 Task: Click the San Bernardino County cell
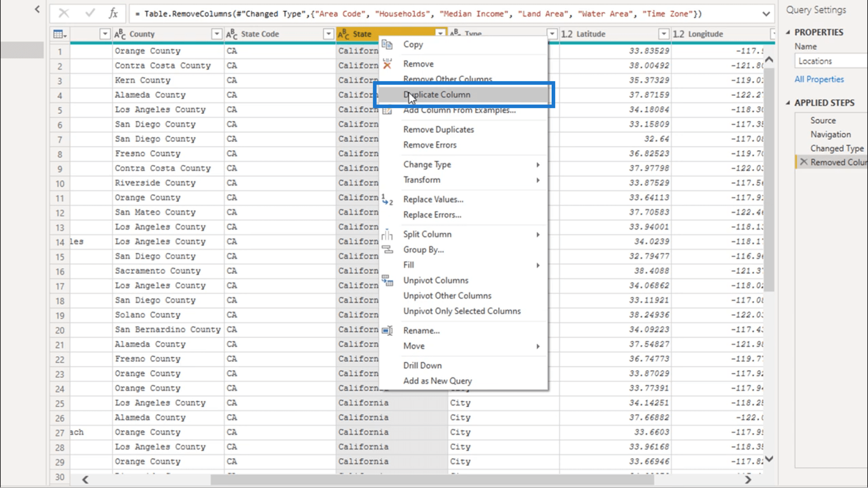(x=168, y=330)
